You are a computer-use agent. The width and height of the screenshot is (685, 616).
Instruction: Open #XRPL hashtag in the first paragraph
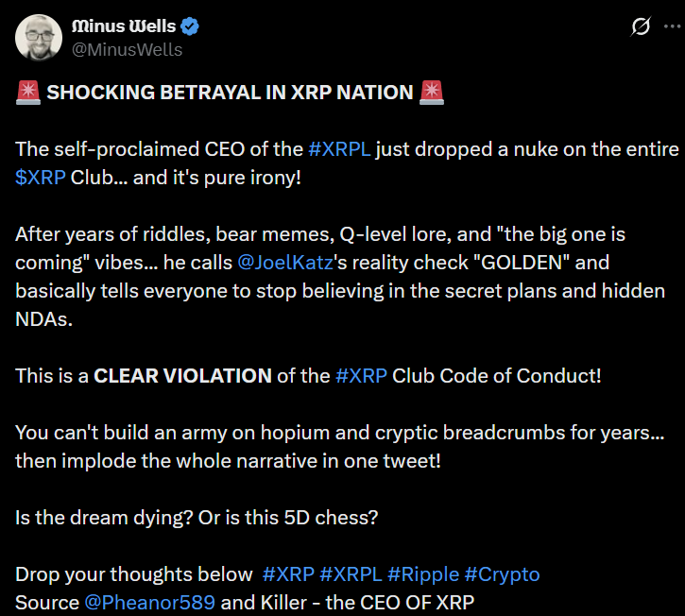pos(339,149)
